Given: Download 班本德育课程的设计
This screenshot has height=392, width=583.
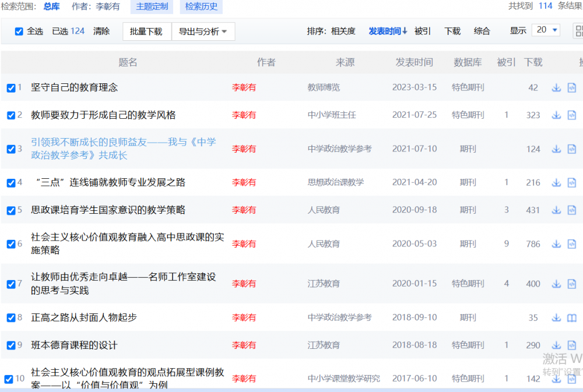Looking at the screenshot, I should point(556,345).
